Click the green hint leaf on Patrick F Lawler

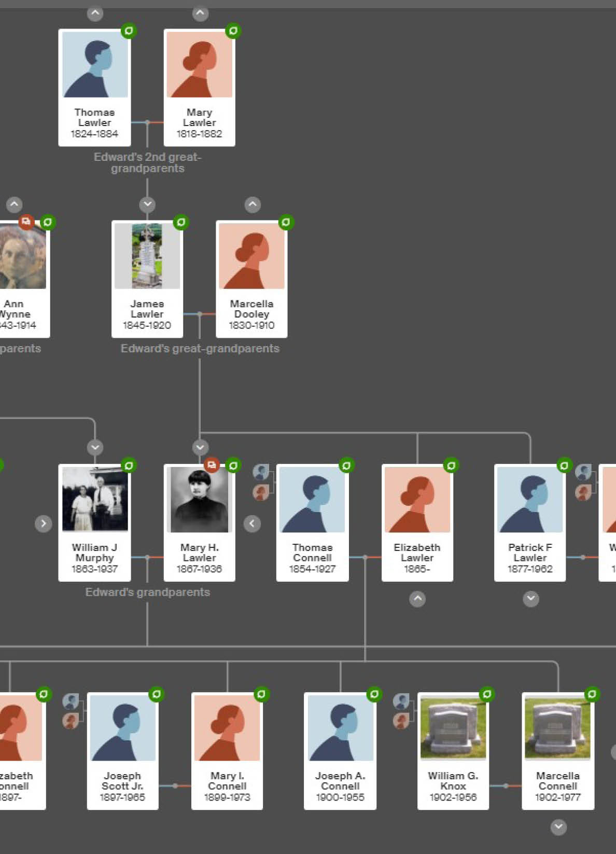click(564, 465)
